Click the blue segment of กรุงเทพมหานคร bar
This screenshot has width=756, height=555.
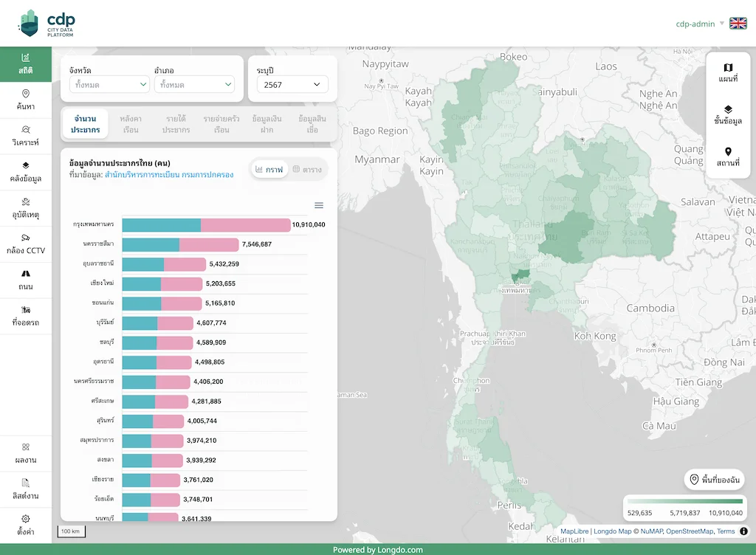click(162, 225)
